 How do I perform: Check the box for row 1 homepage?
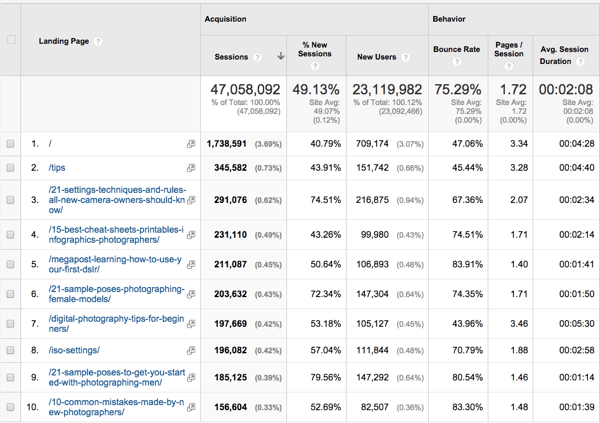[10, 144]
